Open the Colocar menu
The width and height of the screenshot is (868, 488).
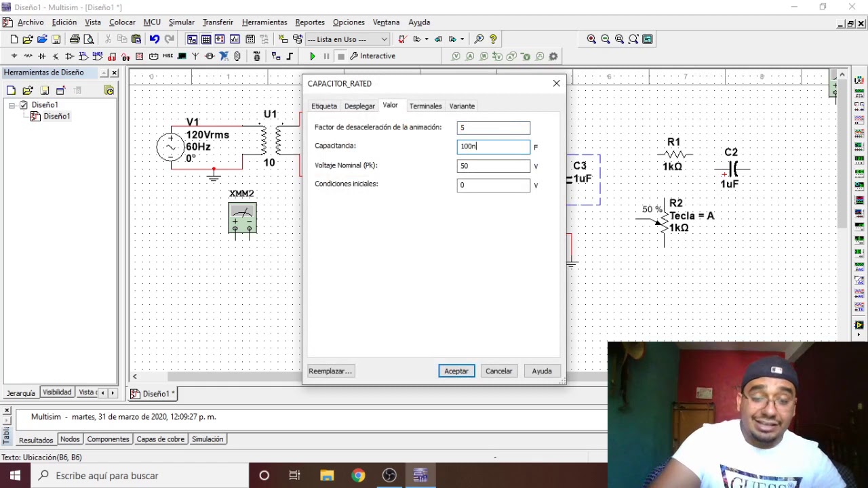coord(122,22)
